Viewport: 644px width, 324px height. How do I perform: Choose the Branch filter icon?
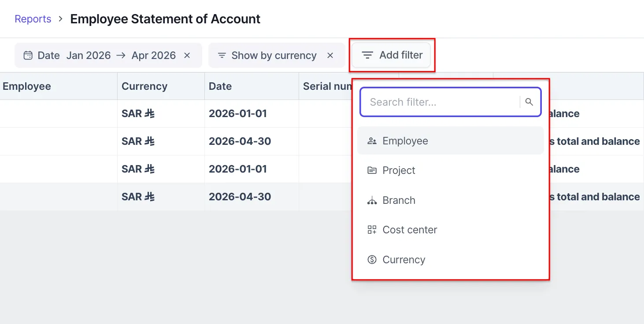(x=371, y=200)
